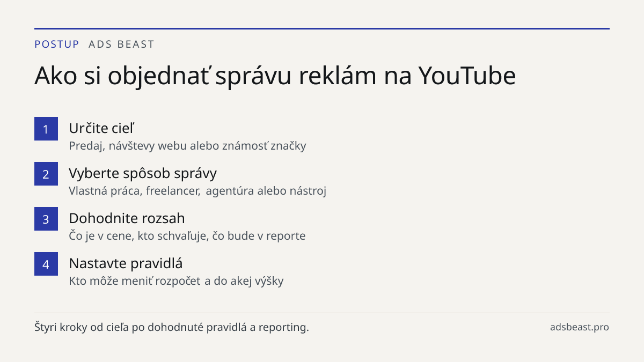644x362 pixels.
Task: Click the step number 4 box
Action: [46, 264]
